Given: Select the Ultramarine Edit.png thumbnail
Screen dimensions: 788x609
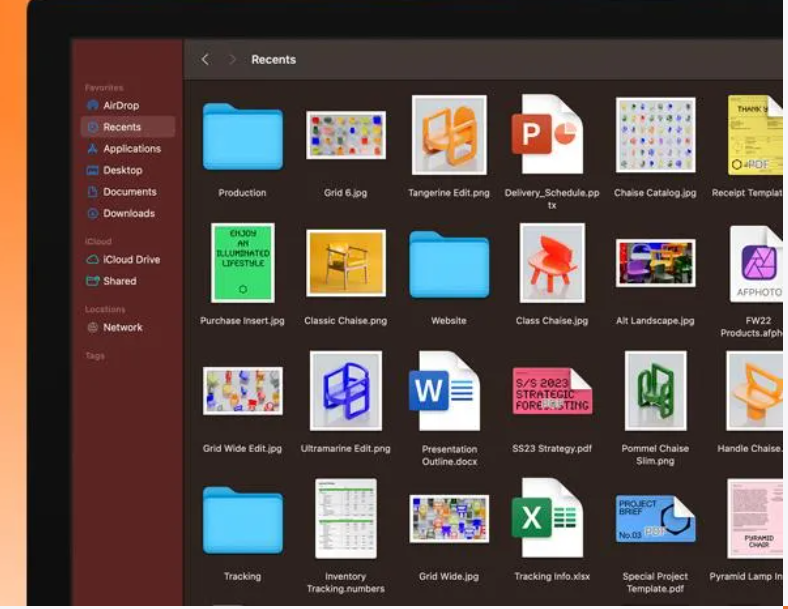Looking at the screenshot, I should (x=345, y=391).
